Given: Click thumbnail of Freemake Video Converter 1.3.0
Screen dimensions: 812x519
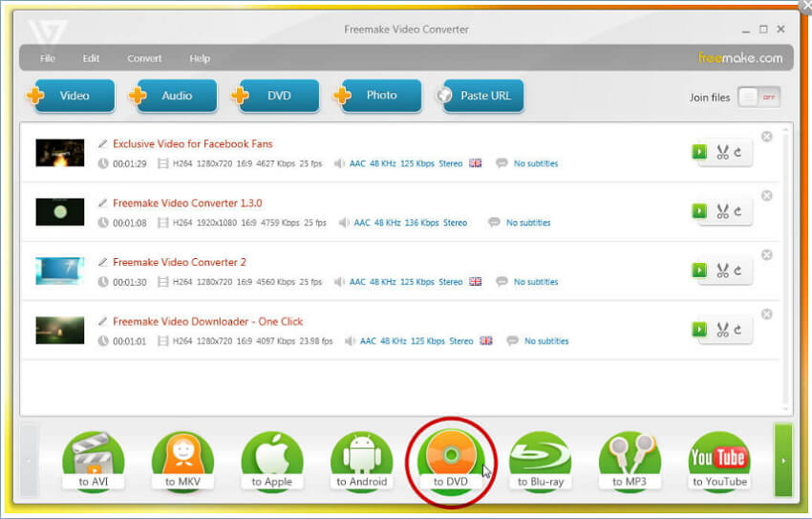Looking at the screenshot, I should pos(60,211).
